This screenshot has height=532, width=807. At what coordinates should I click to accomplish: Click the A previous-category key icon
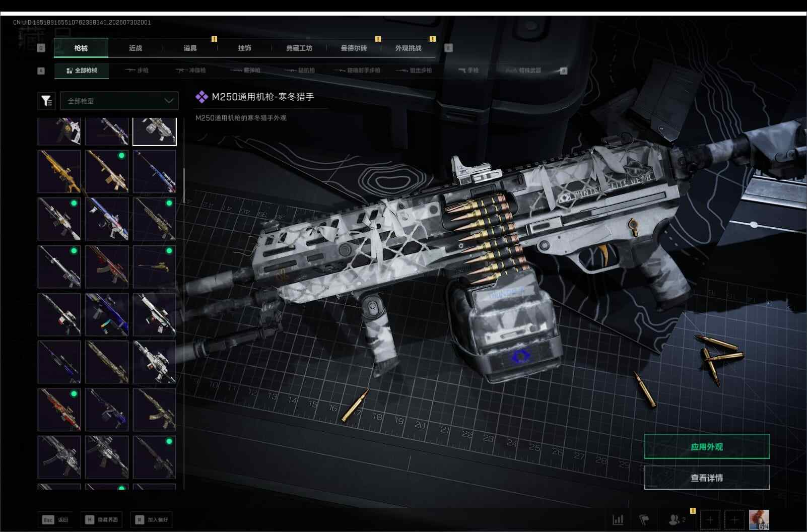coord(41,71)
